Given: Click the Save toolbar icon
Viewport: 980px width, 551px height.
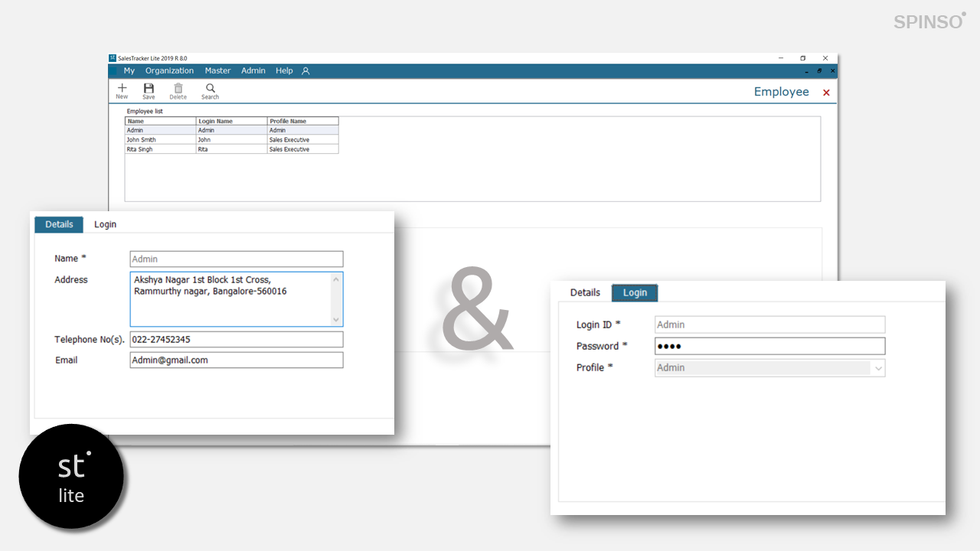Looking at the screenshot, I should (149, 90).
